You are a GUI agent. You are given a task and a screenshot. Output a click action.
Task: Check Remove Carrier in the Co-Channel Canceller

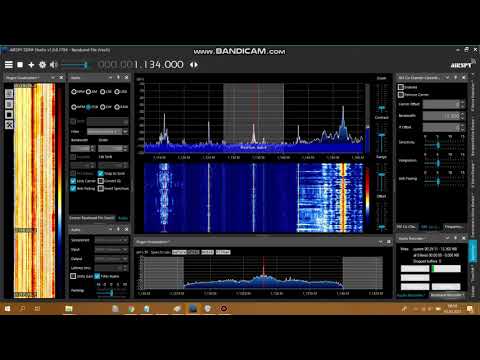coord(401,95)
